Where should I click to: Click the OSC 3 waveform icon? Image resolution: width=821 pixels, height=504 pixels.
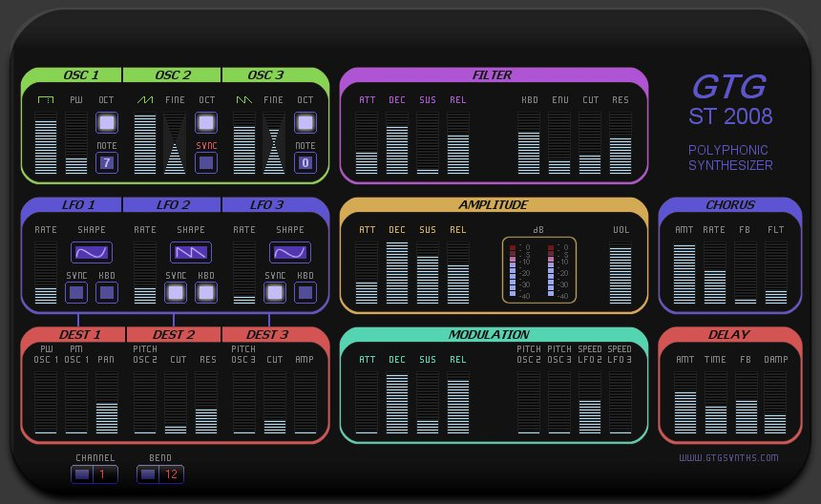[x=244, y=99]
